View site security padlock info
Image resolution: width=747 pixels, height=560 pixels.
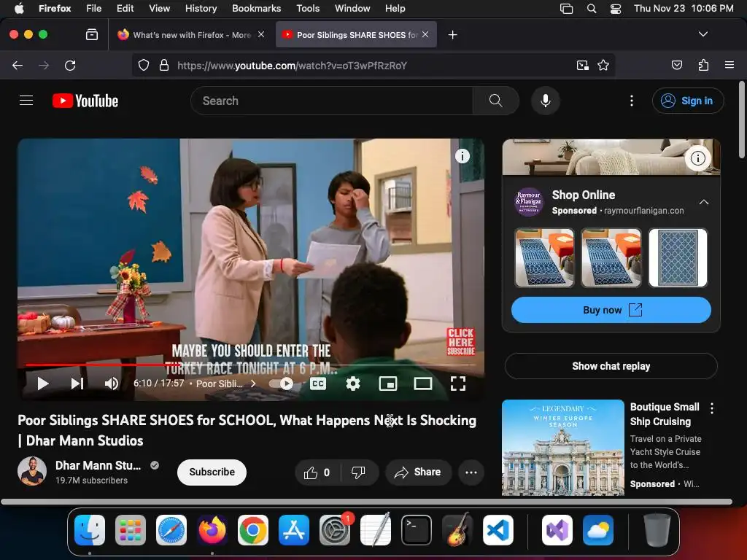pos(164,65)
